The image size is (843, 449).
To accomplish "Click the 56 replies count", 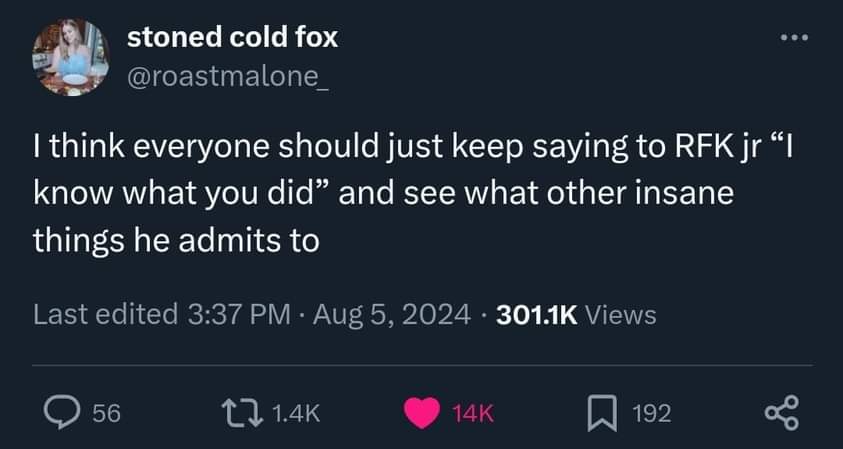I will pos(106,414).
